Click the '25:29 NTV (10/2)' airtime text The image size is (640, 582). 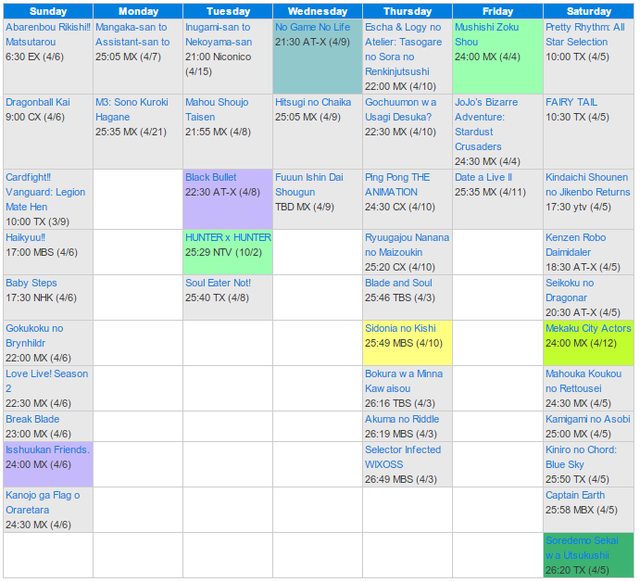pyautogui.click(x=223, y=253)
